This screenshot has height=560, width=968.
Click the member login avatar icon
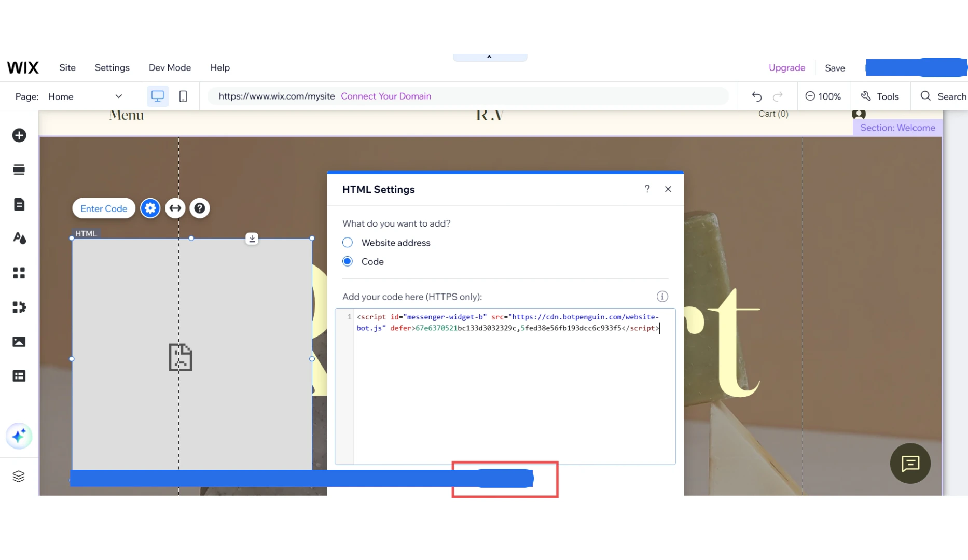(859, 114)
